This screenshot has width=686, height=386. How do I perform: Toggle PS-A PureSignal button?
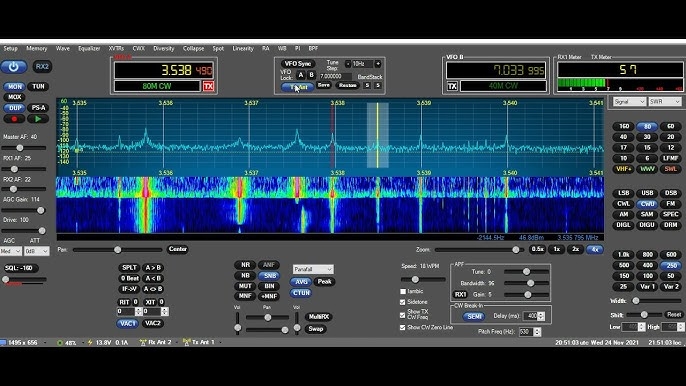38,108
